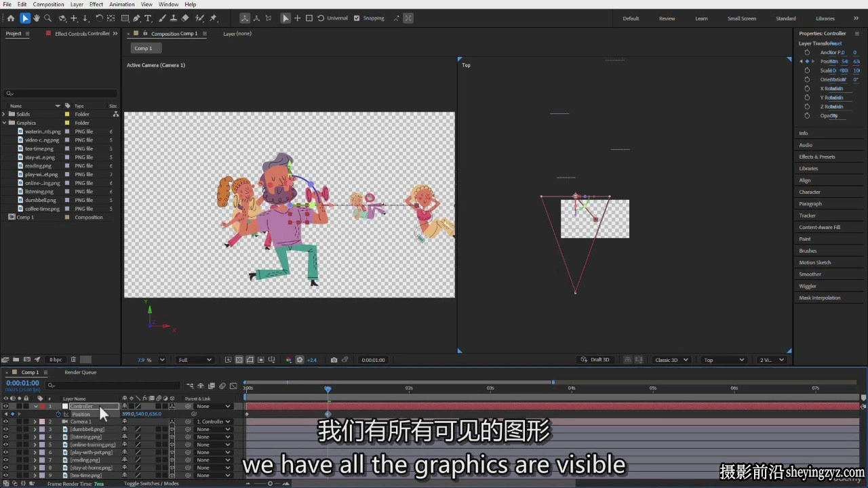Hide the dumbbell.png layer
Viewport: 868px width, 488px height.
click(x=5, y=429)
